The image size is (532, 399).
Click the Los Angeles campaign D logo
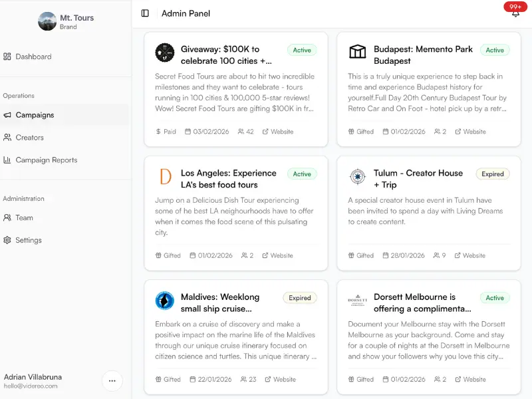[x=164, y=177]
